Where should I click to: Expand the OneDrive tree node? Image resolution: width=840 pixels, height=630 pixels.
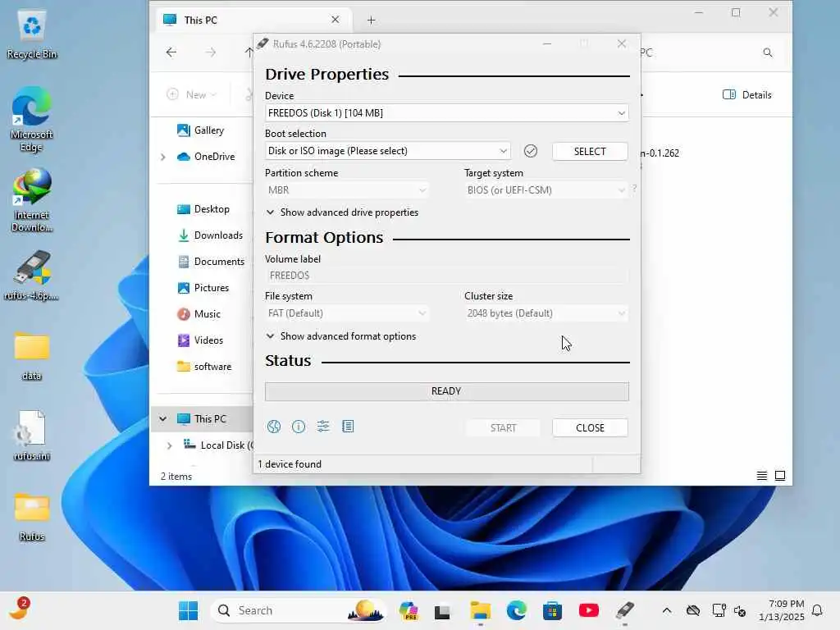click(163, 157)
